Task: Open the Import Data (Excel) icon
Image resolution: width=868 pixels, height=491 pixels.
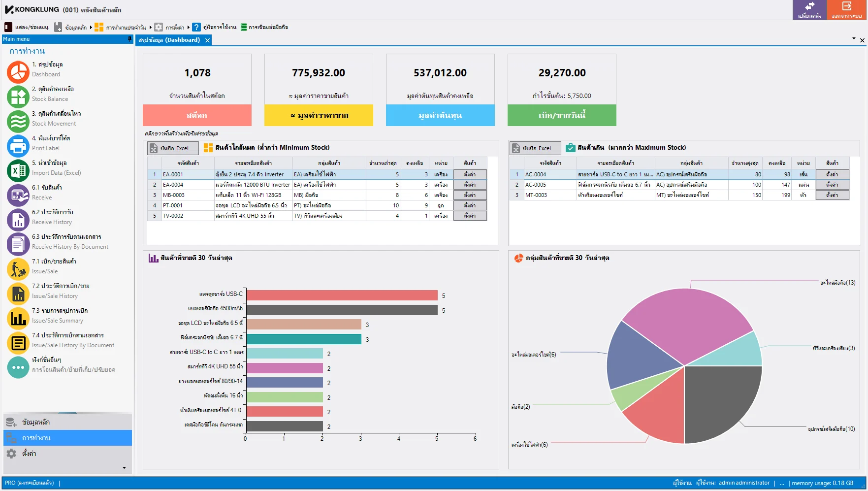Action: [18, 170]
